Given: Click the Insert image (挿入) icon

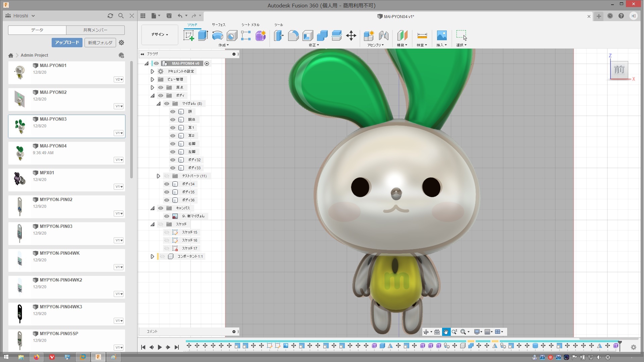Looking at the screenshot, I should (441, 35).
